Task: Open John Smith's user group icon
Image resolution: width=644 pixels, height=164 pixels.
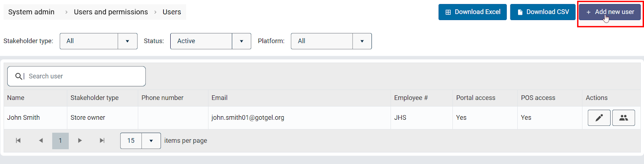Action: (623, 118)
